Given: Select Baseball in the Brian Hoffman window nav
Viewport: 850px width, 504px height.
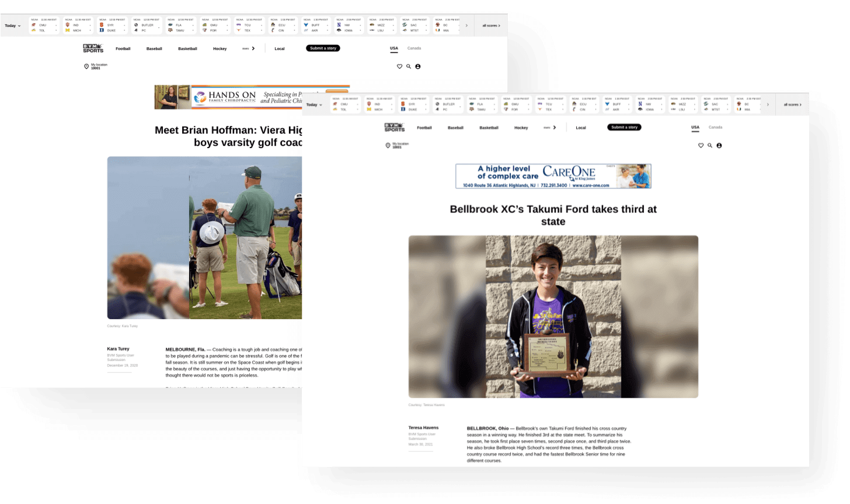Looking at the screenshot, I should pos(154,49).
